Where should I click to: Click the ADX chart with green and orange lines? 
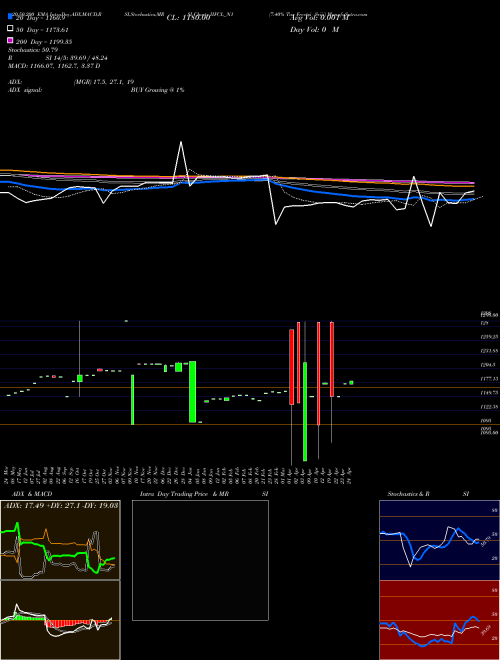[x=60, y=540]
